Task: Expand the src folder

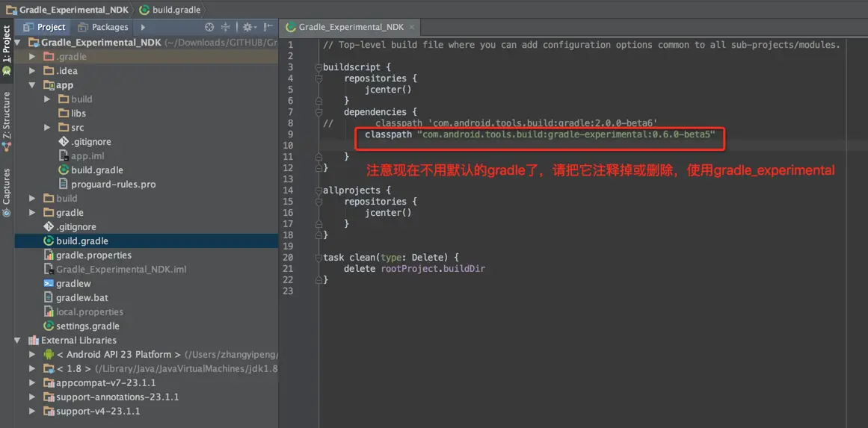Action: [x=47, y=128]
